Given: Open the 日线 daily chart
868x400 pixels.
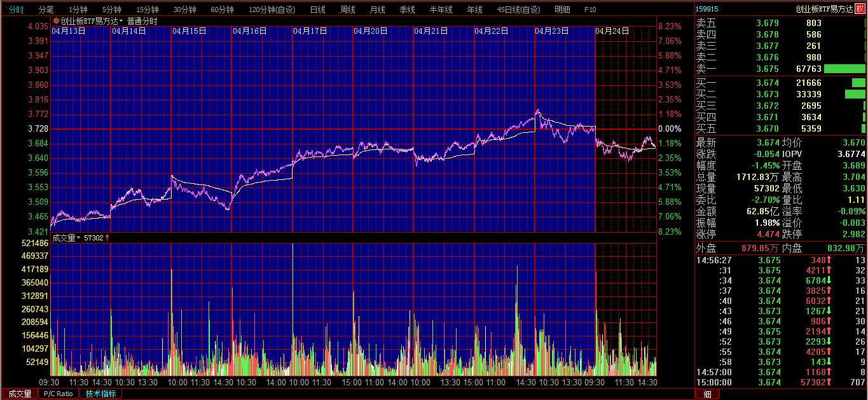Looking at the screenshot, I should point(317,10).
